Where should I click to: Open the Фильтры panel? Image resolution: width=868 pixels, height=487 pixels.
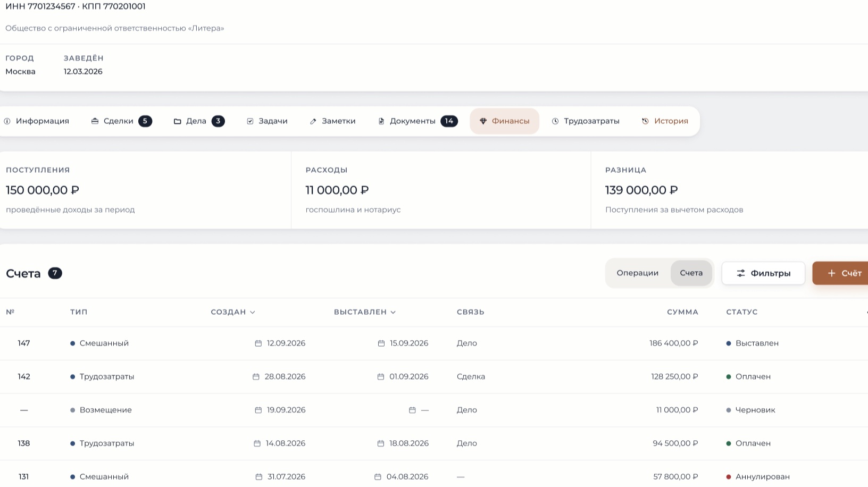point(763,273)
